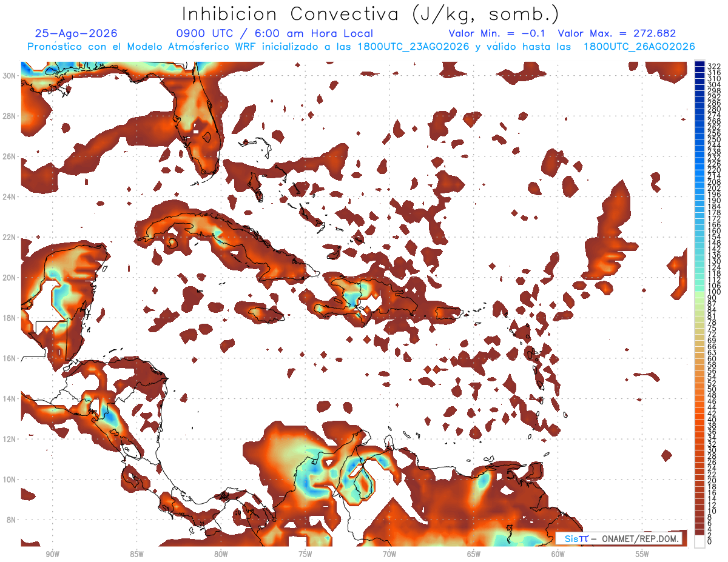Click the dark blue 322 colorbar swatch
Screen dimensions: 728x562
pyautogui.click(x=699, y=64)
